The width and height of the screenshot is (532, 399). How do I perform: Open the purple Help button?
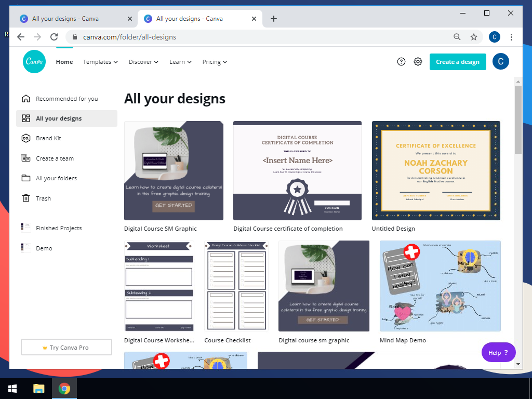[x=498, y=353]
